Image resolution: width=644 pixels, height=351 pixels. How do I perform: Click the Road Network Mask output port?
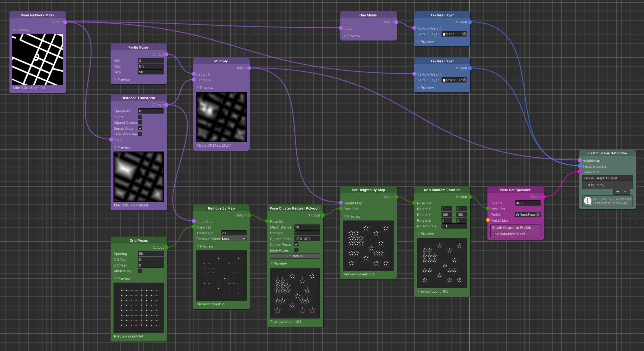tap(65, 22)
